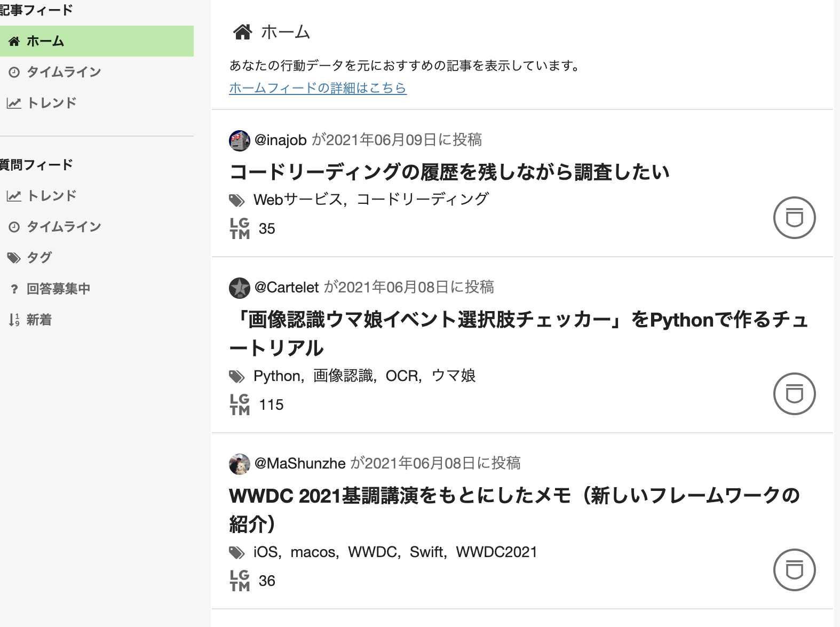Select the Python tag
840x627 pixels.
pos(277,376)
